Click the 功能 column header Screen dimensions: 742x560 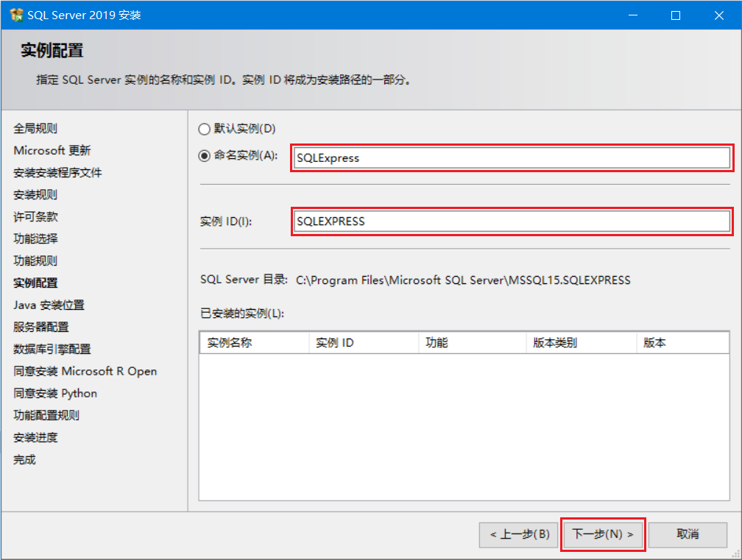coord(473,343)
